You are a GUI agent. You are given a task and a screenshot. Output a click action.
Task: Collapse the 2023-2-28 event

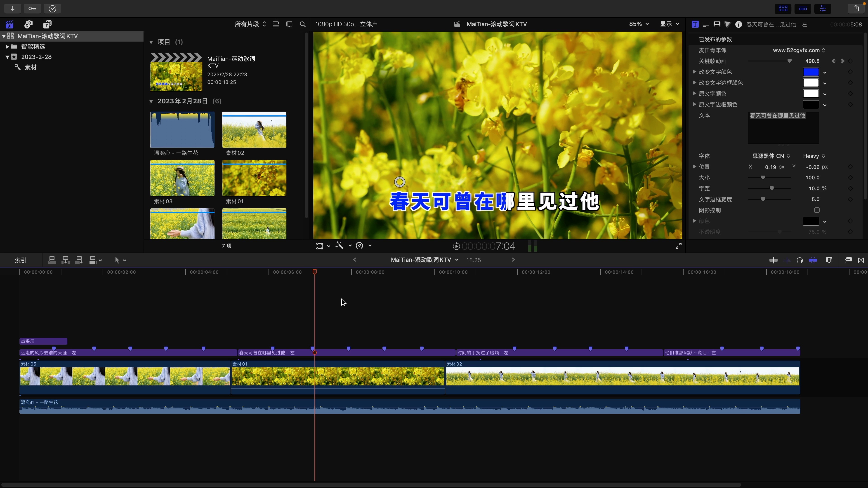pos(7,57)
